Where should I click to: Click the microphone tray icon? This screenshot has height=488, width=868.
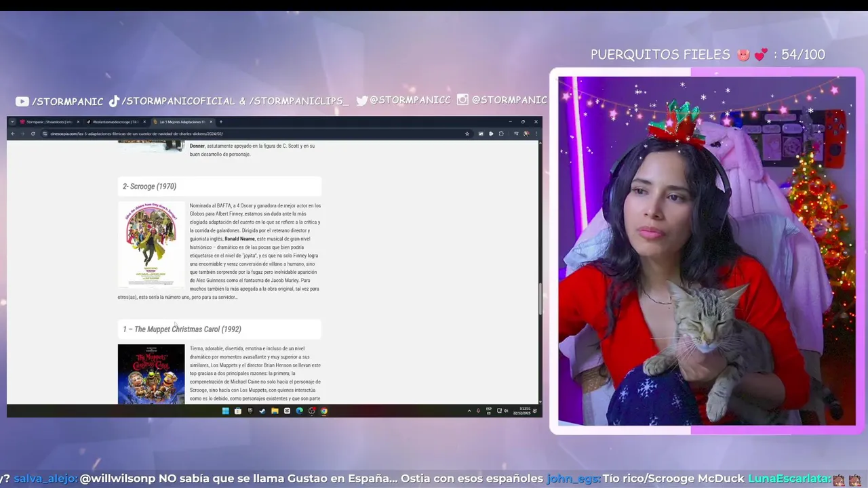[478, 411]
